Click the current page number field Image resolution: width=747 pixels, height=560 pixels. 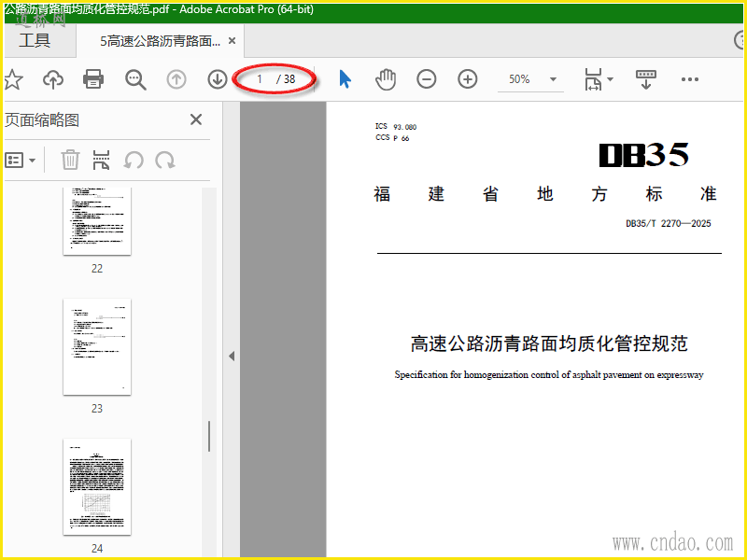pyautogui.click(x=260, y=79)
